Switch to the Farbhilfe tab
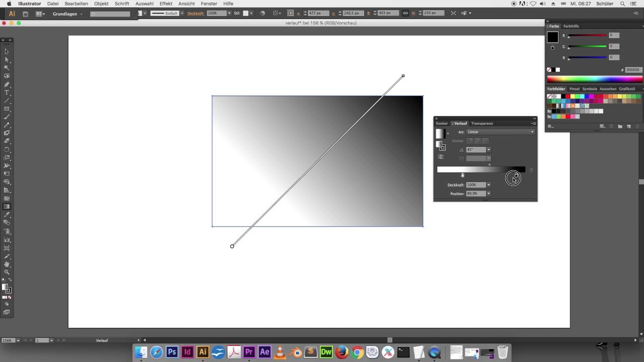Screen dimensions: 644x362 pyautogui.click(x=571, y=26)
